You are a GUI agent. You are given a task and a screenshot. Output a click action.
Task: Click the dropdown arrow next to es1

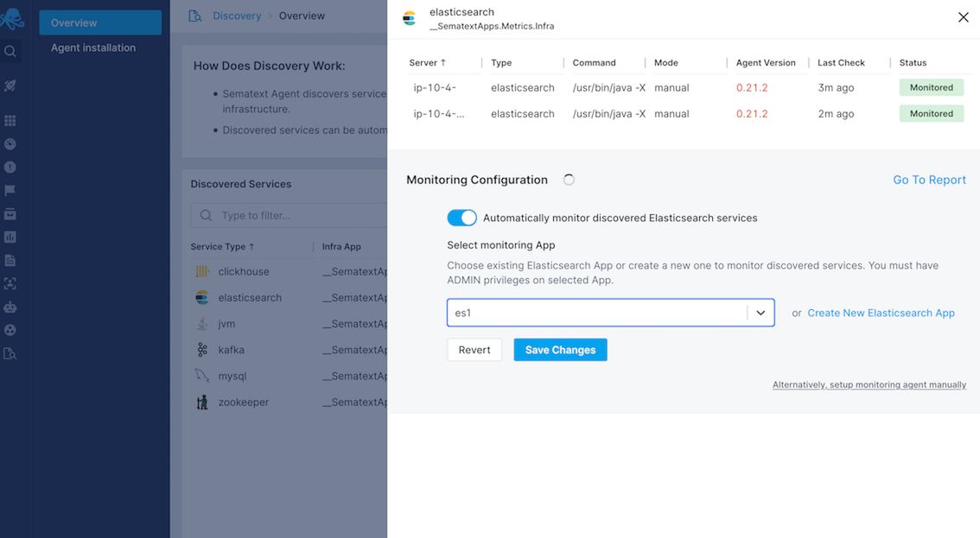coord(760,313)
